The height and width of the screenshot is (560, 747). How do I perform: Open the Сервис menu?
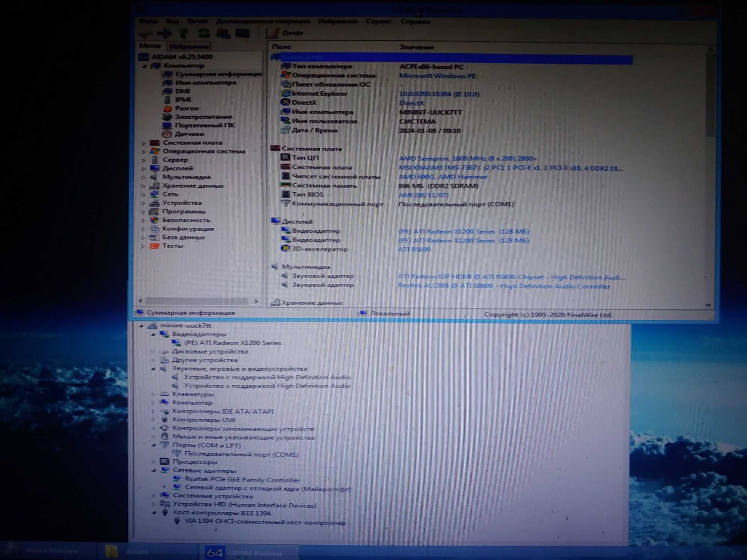[x=379, y=21]
